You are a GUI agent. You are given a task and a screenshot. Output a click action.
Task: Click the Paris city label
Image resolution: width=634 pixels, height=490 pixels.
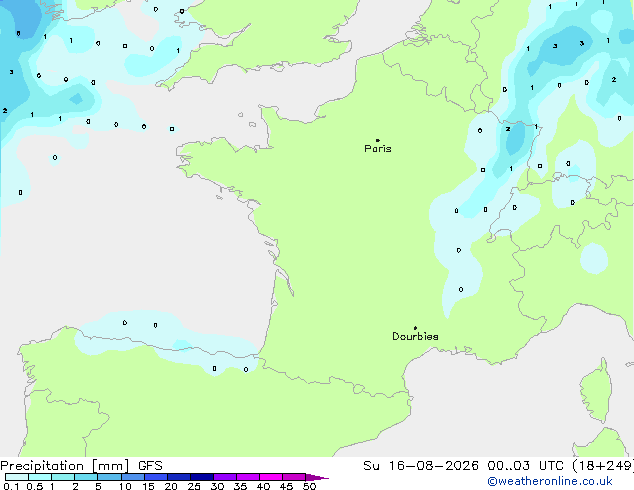378,149
